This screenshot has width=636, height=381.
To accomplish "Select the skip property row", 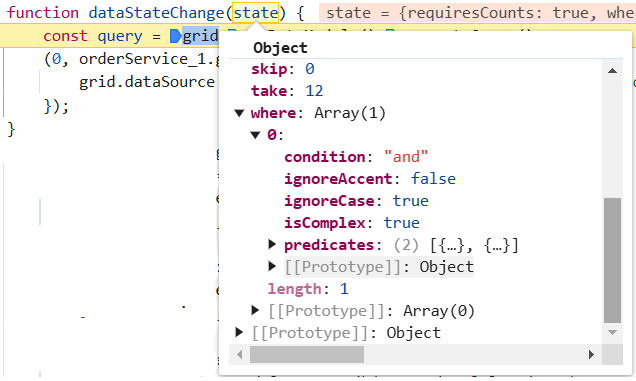I will tap(283, 69).
